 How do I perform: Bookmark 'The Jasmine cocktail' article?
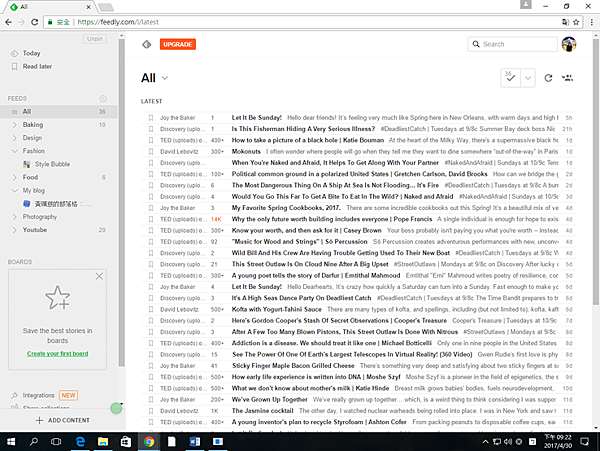pyautogui.click(x=151, y=411)
